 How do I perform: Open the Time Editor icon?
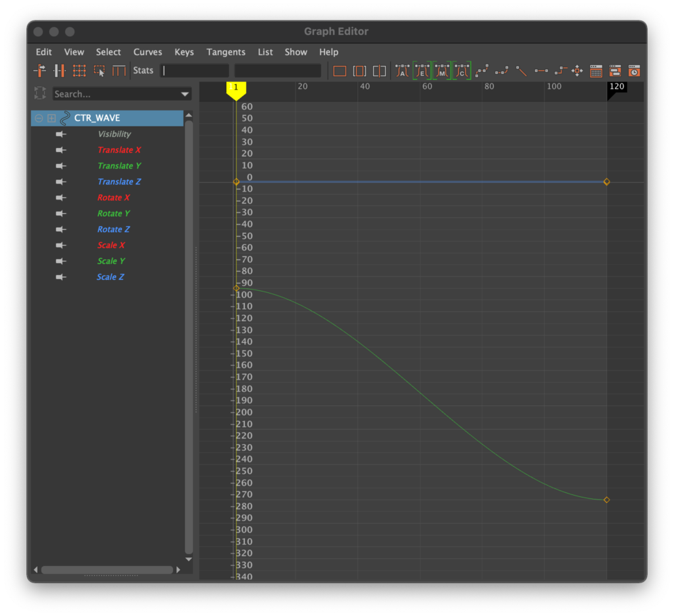click(x=634, y=70)
